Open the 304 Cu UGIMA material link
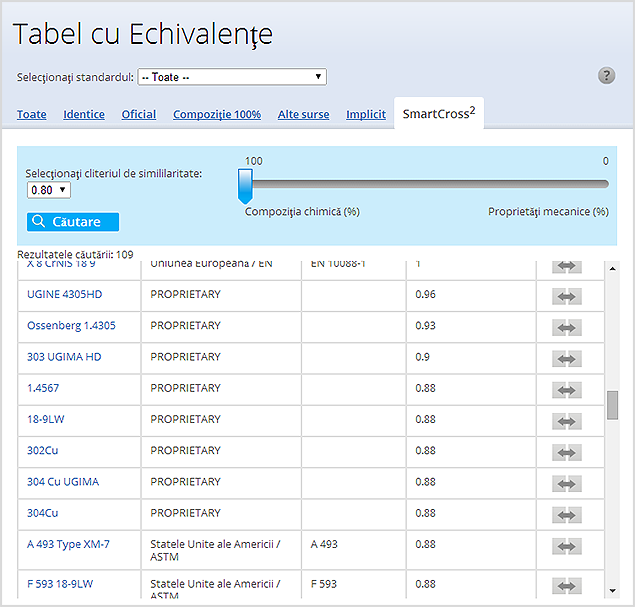Viewport: 635px width, 607px height. click(x=63, y=481)
